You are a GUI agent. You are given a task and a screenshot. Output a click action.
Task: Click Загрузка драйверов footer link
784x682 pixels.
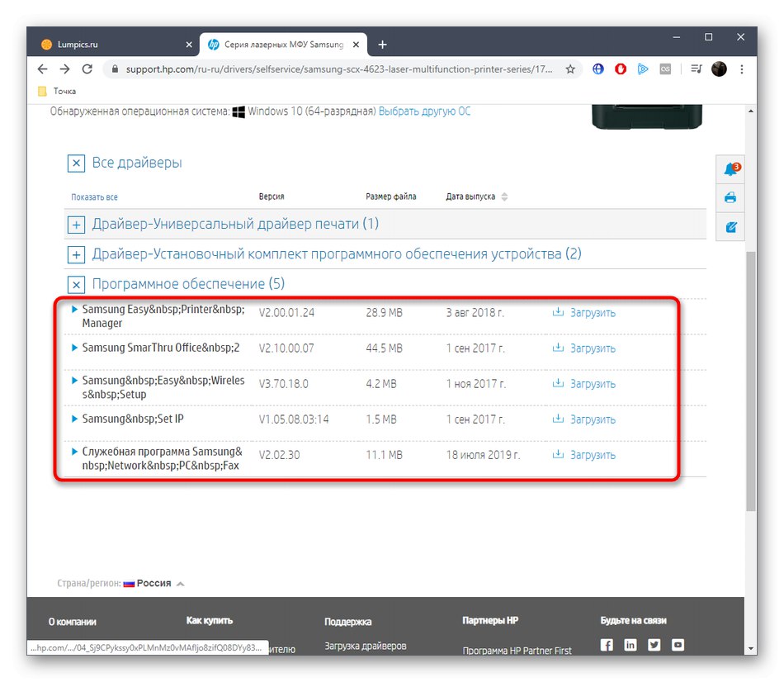coord(366,646)
